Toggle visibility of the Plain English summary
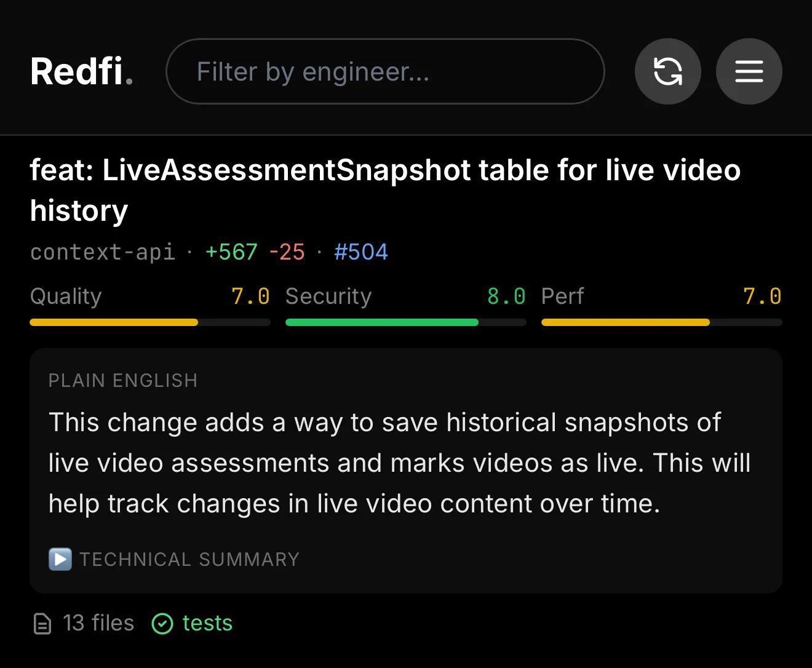The width and height of the screenshot is (812, 668). 122,380
